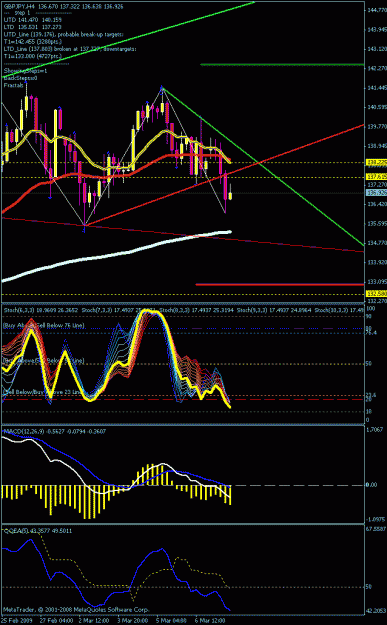The width and height of the screenshot is (387, 625).
Task: Select the green horizontal target line
Action: (282, 64)
